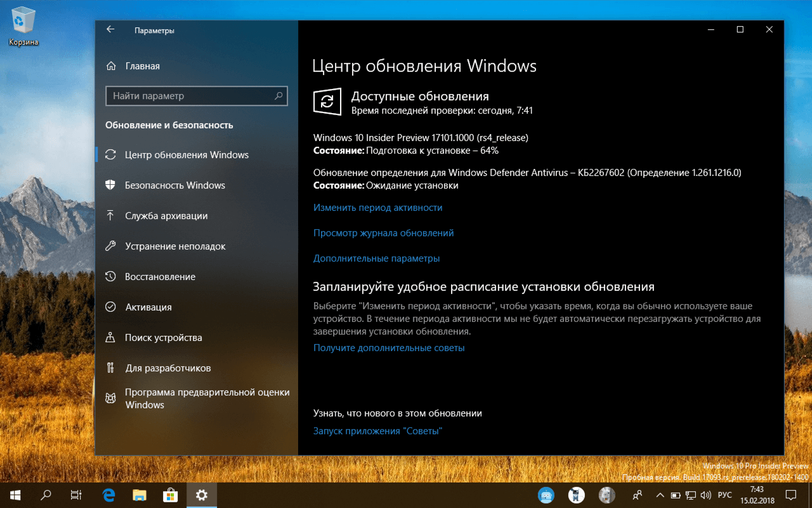Click the Доступные обновления heading text

tap(420, 97)
